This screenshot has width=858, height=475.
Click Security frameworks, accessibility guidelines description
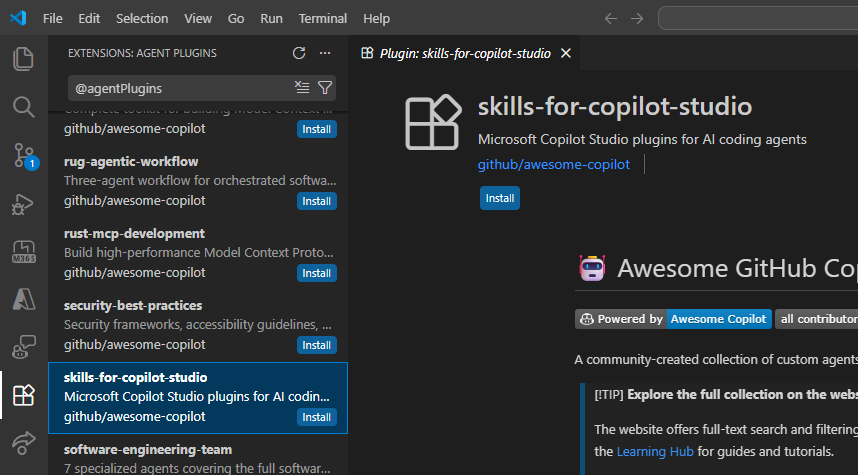point(198,325)
